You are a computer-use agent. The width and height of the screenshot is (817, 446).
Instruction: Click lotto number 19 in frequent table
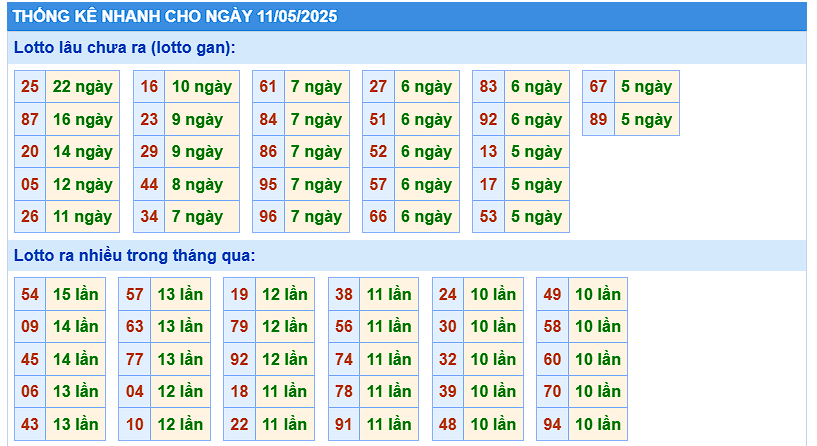[239, 294]
